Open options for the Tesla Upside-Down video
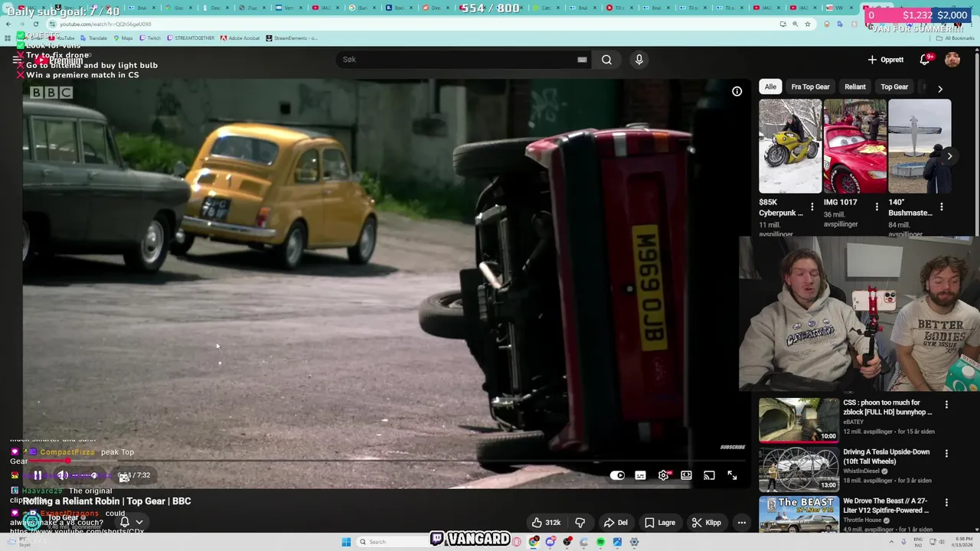980x551 pixels. (946, 454)
